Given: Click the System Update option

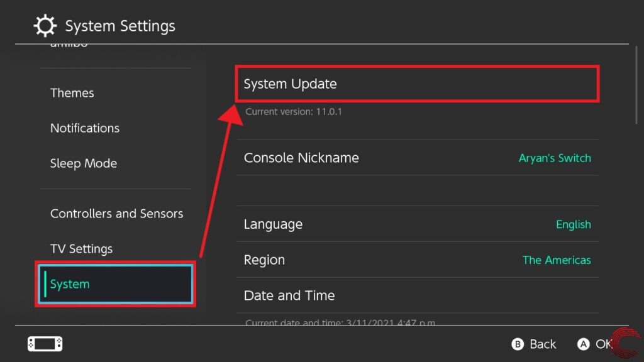Looking at the screenshot, I should tap(416, 84).
